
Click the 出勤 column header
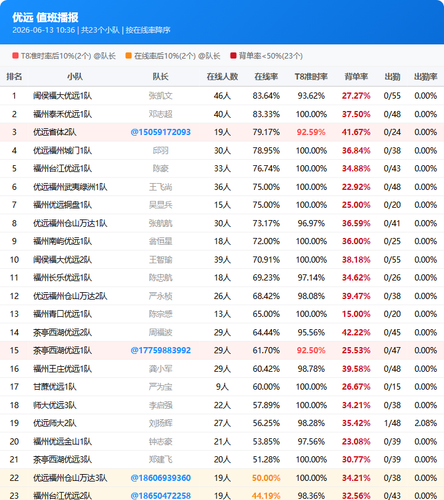pos(392,77)
